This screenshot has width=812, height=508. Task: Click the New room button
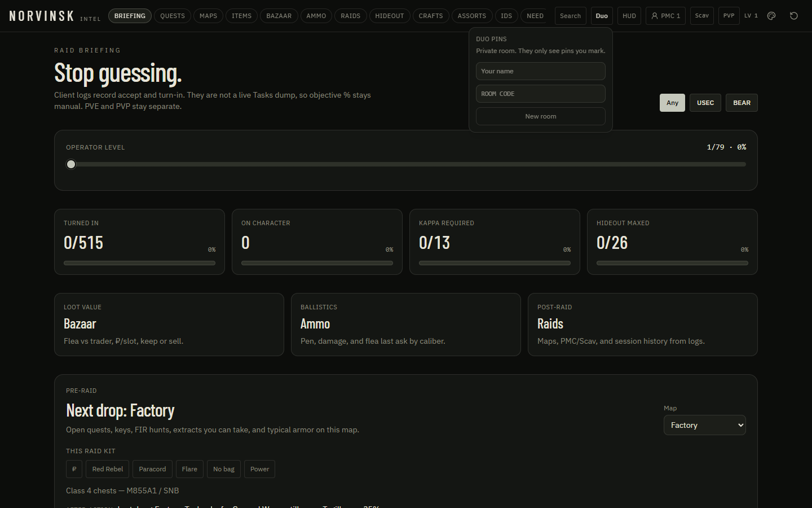point(541,116)
